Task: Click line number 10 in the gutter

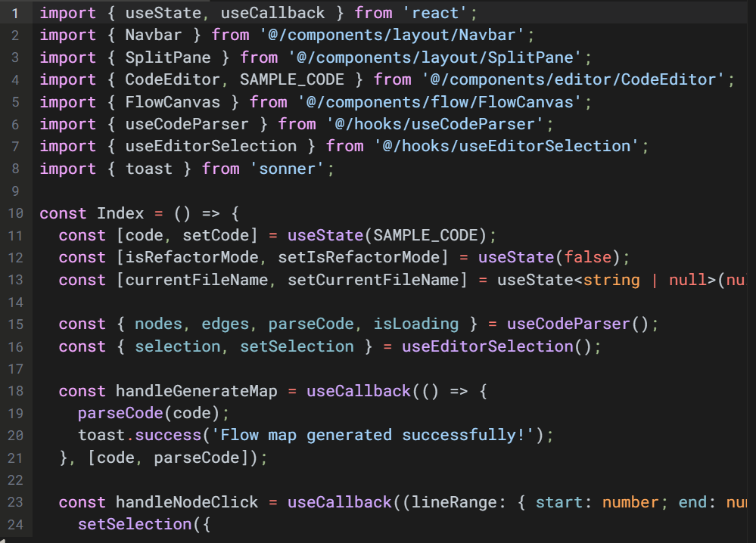Action: click(16, 213)
